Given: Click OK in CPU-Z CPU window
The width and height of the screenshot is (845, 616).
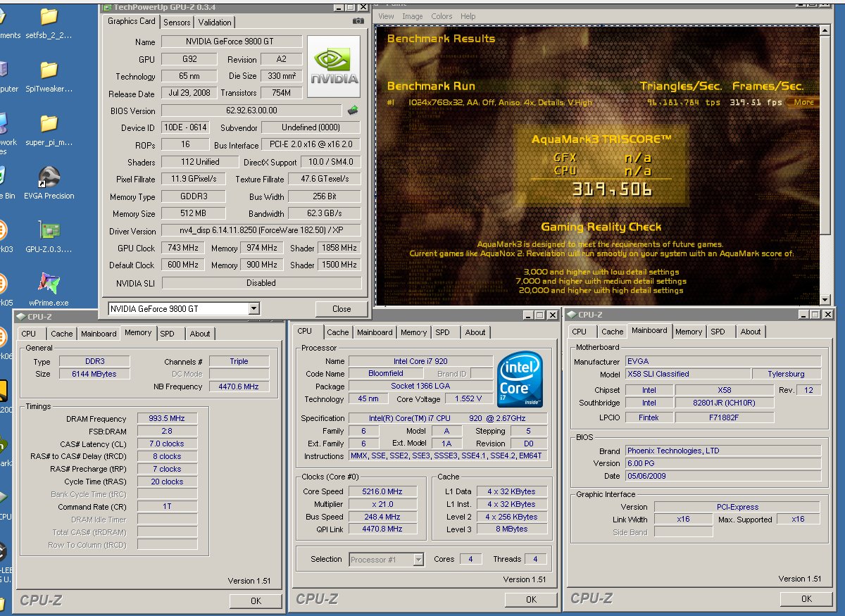Looking at the screenshot, I should click(x=531, y=599).
